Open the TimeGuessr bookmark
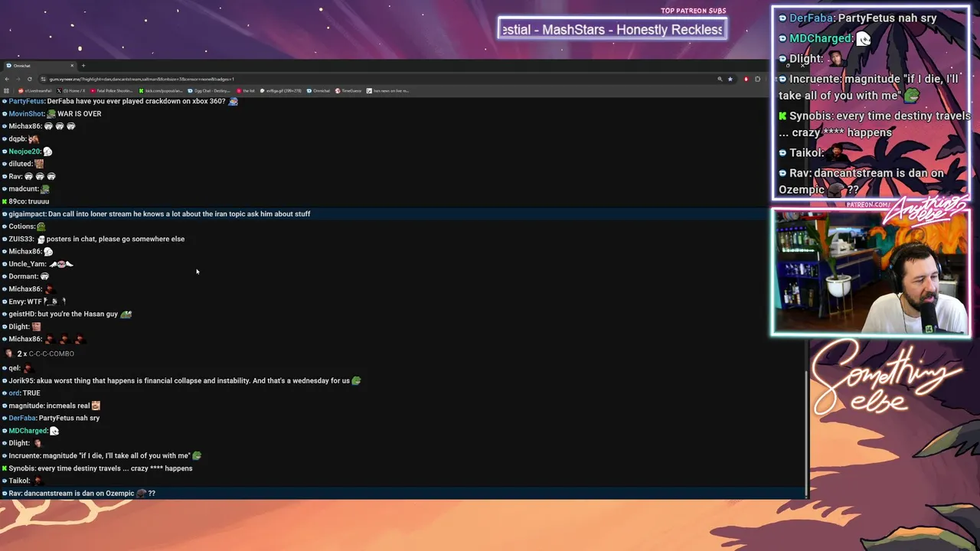Viewport: 980px width, 551px height. pyautogui.click(x=348, y=90)
